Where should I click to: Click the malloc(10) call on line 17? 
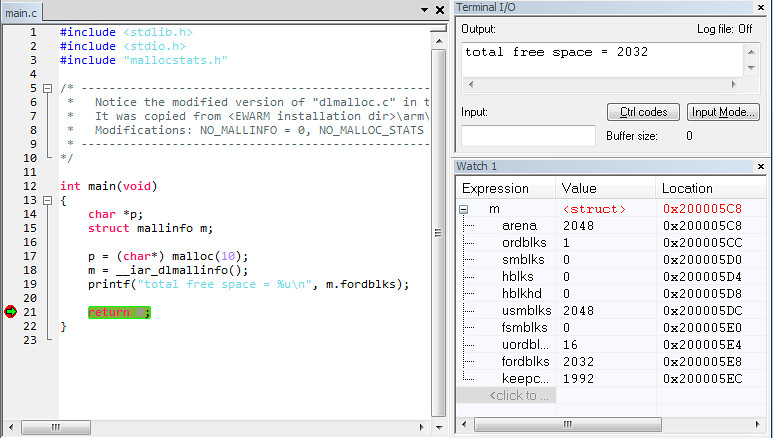[x=207, y=256]
